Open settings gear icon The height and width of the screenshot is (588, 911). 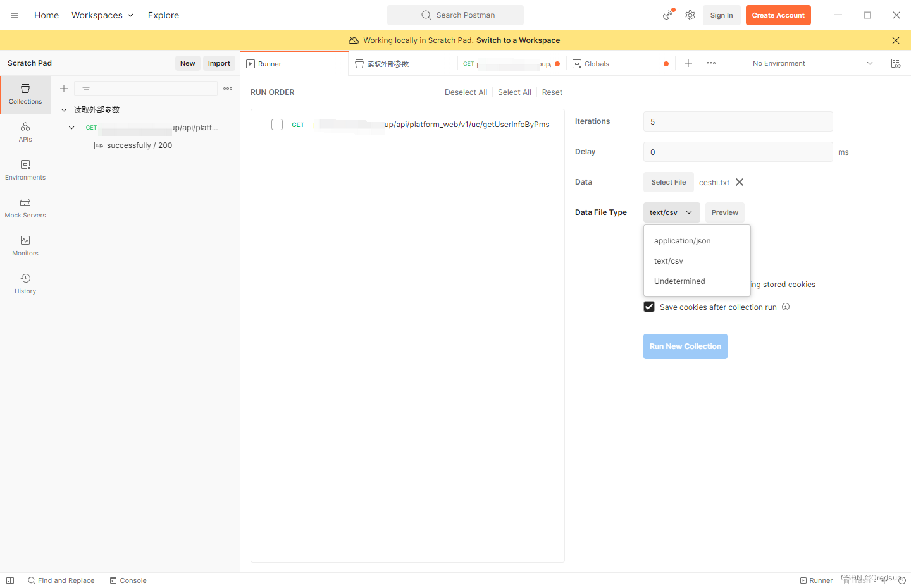pos(690,15)
